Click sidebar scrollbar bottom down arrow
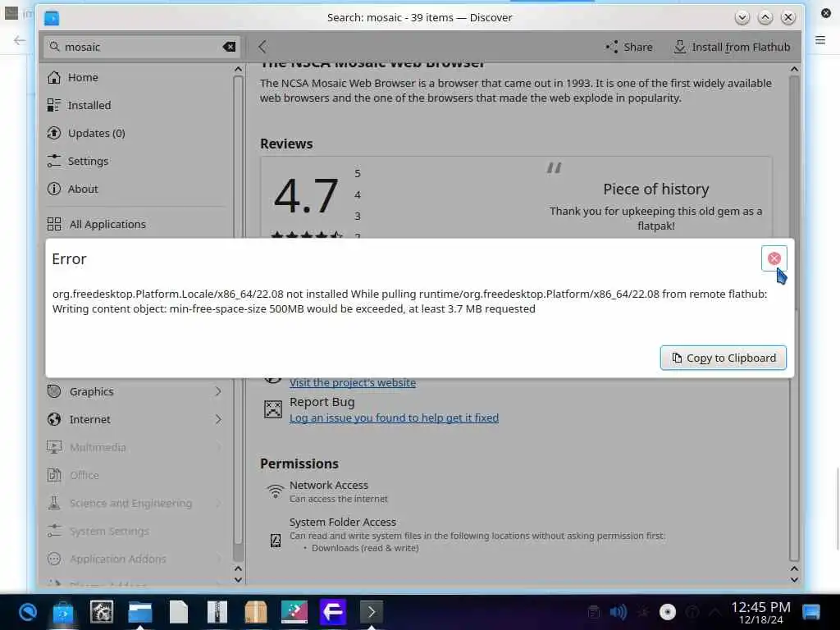This screenshot has height=630, width=840. tap(239, 580)
